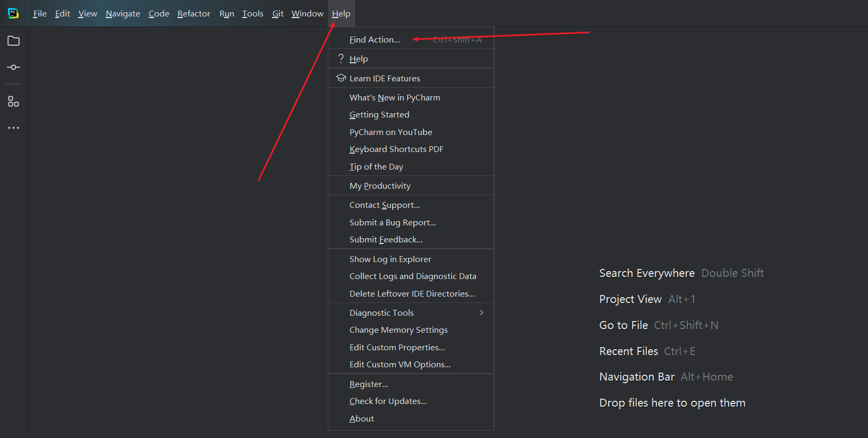Screen dimensions: 868x438
Task: Click the question mark icon beside Help
Action: tap(341, 58)
